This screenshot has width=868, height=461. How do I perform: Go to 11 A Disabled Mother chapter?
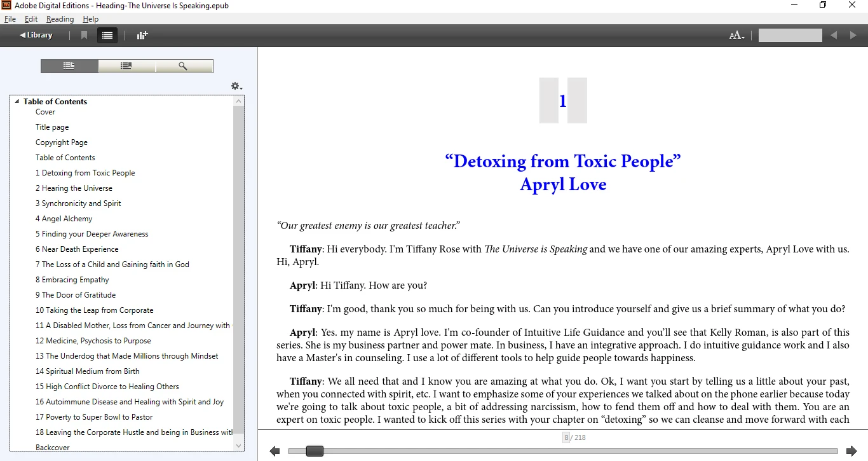[133, 326]
